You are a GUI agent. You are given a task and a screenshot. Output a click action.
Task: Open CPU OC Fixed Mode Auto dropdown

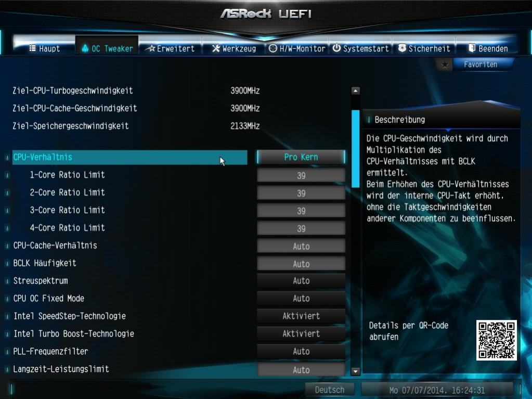click(301, 298)
